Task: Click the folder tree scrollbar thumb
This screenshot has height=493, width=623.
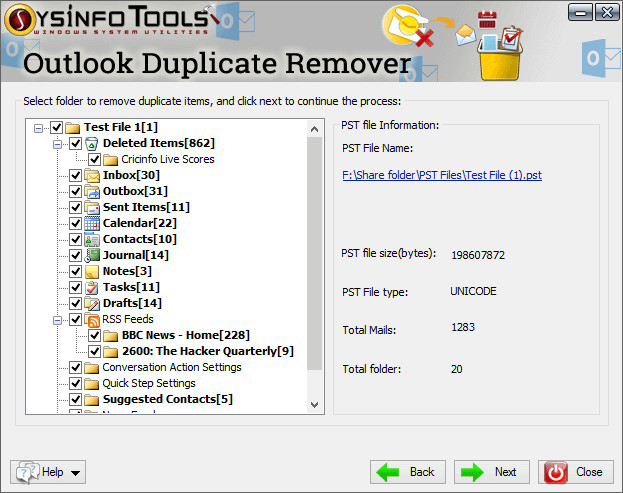Action: (x=314, y=253)
